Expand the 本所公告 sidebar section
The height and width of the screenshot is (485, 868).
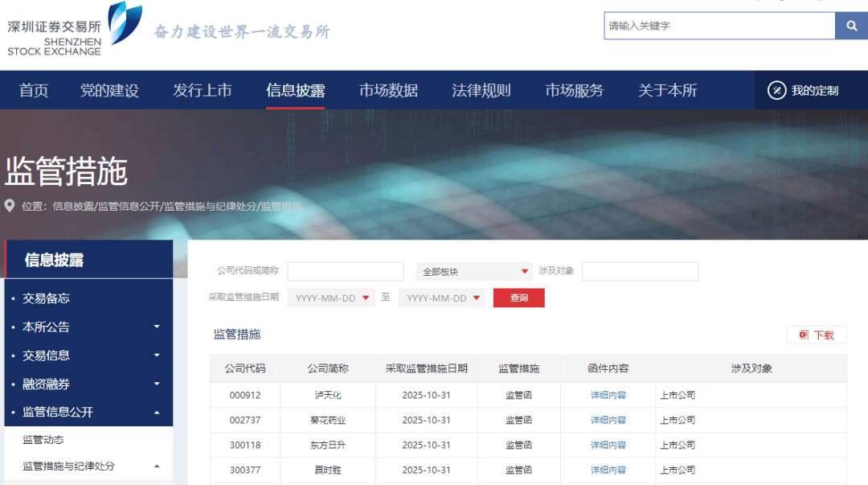(x=157, y=327)
